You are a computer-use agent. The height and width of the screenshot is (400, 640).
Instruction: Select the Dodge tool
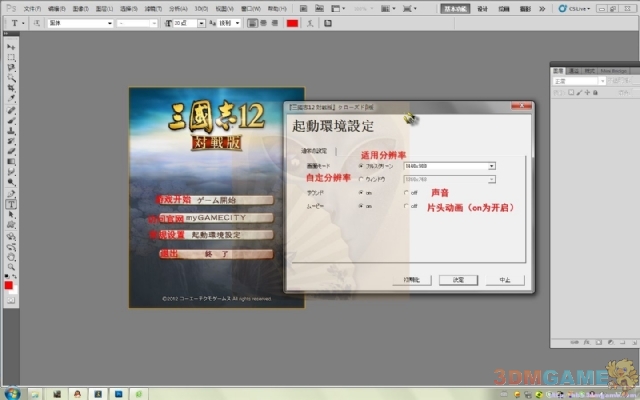coord(11,182)
